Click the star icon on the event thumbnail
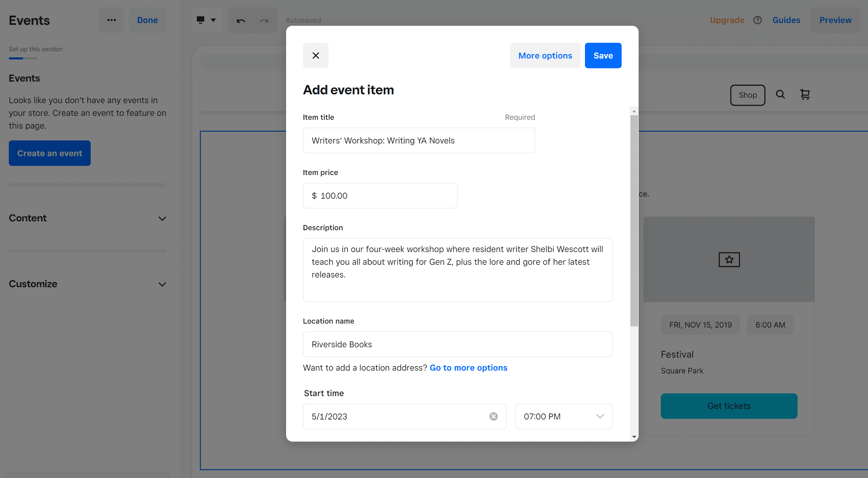This screenshot has width=868, height=478. click(x=729, y=259)
